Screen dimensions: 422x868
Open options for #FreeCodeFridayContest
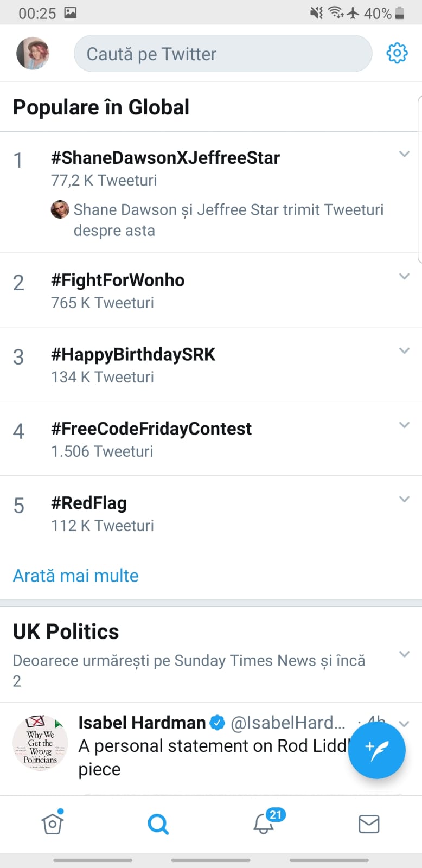[404, 425]
